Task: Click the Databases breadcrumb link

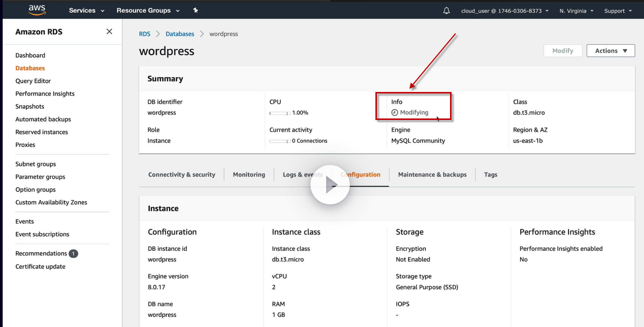Action: 180,34
